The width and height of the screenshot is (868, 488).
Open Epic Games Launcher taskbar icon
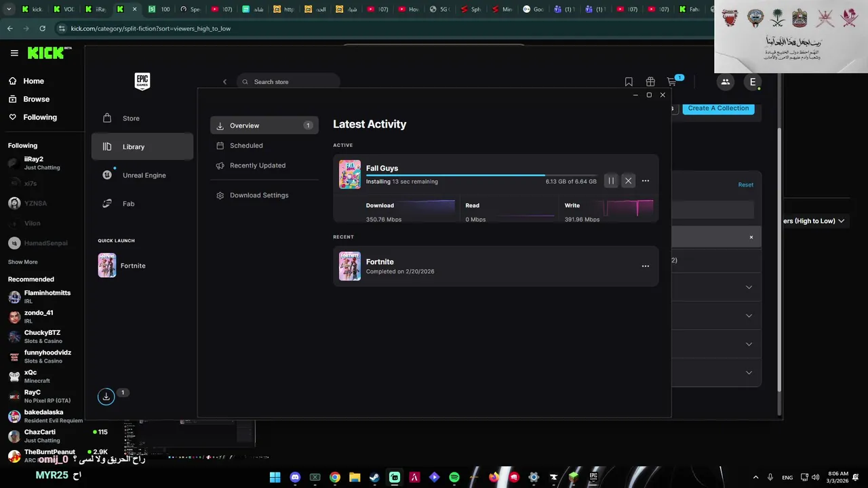click(593, 477)
